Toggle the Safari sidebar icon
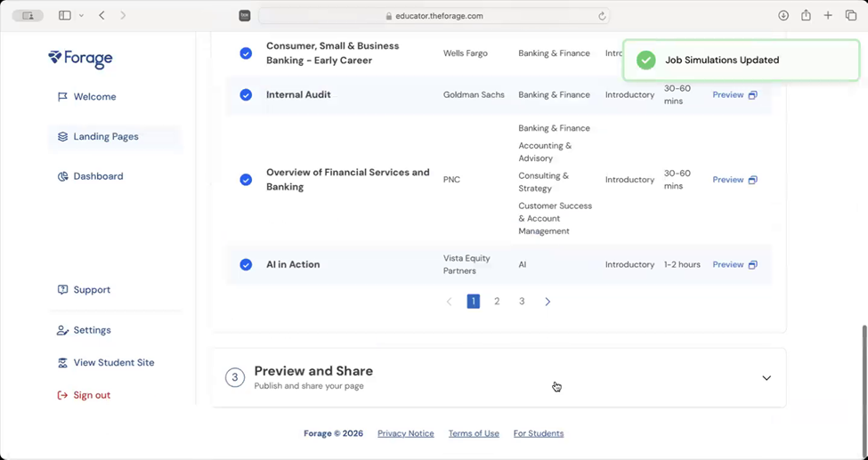Screen dimensions: 868x460 [65, 15]
